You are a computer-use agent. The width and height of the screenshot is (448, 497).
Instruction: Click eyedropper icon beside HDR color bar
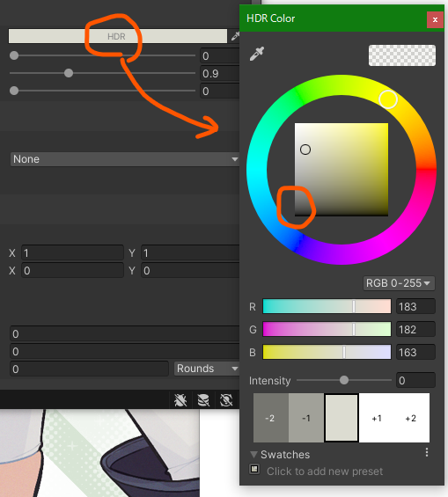(x=235, y=36)
